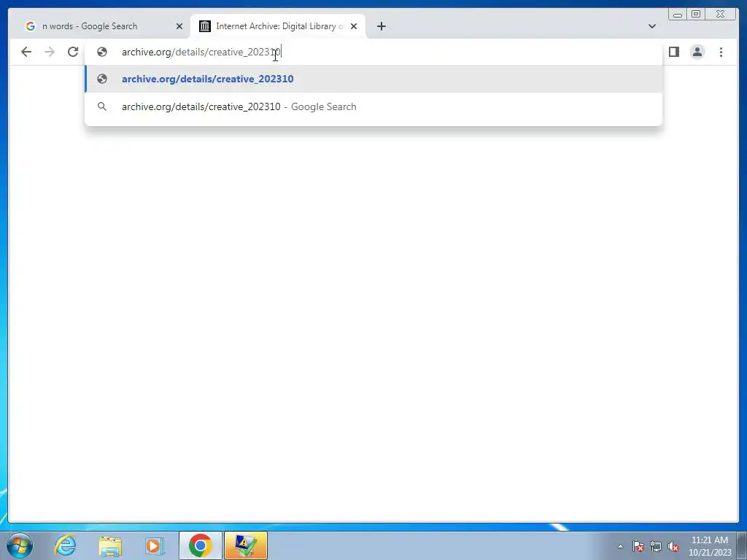Viewport: 747px width, 560px height.
Task: Close the Internet Archive tab
Action: tap(354, 26)
